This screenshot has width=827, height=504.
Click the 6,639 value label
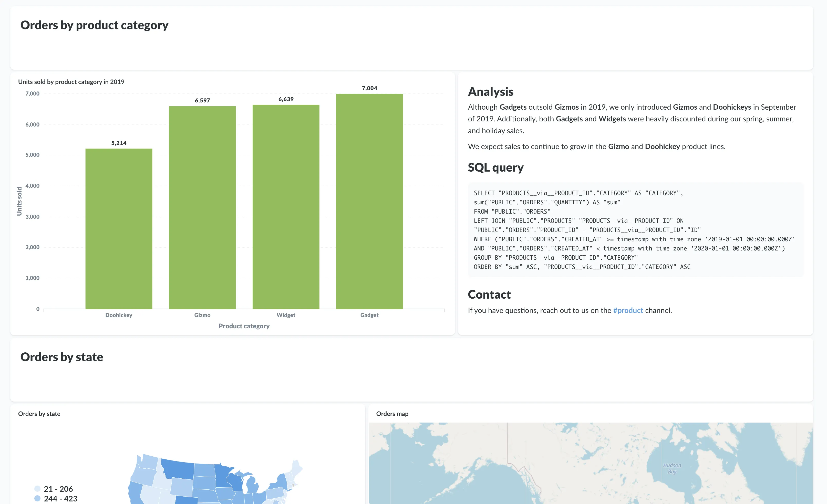(286, 99)
